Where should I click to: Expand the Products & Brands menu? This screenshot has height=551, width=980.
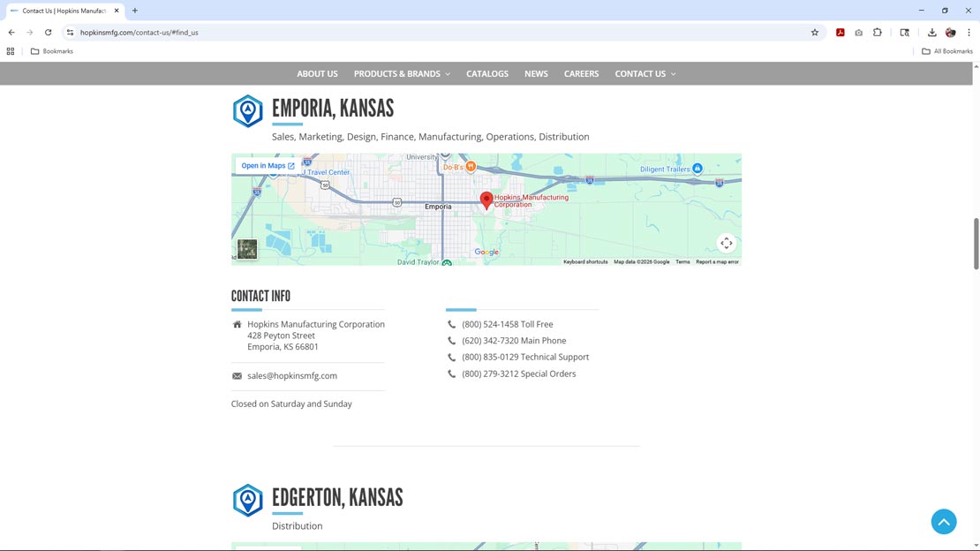pos(402,74)
